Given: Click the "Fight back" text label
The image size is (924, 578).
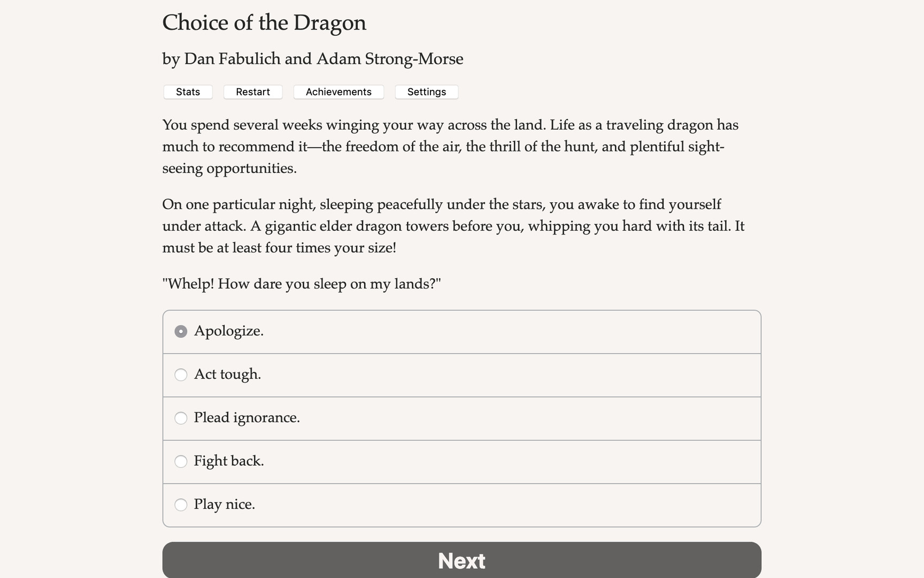Looking at the screenshot, I should click(229, 461).
